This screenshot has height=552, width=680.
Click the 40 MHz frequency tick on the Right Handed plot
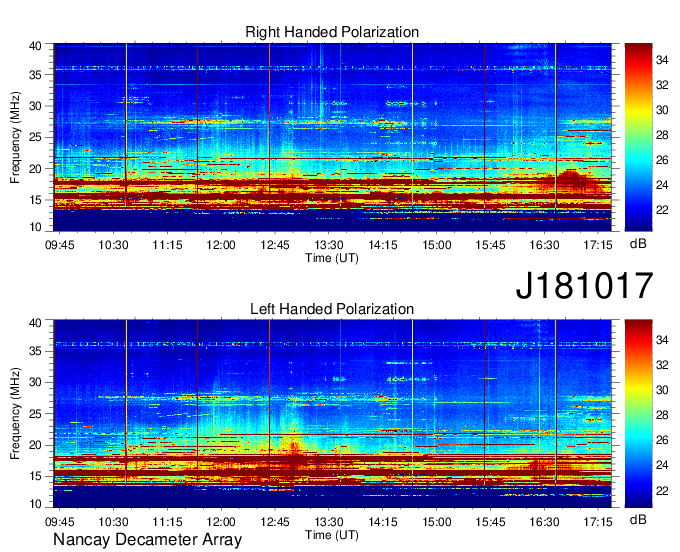(x=35, y=46)
